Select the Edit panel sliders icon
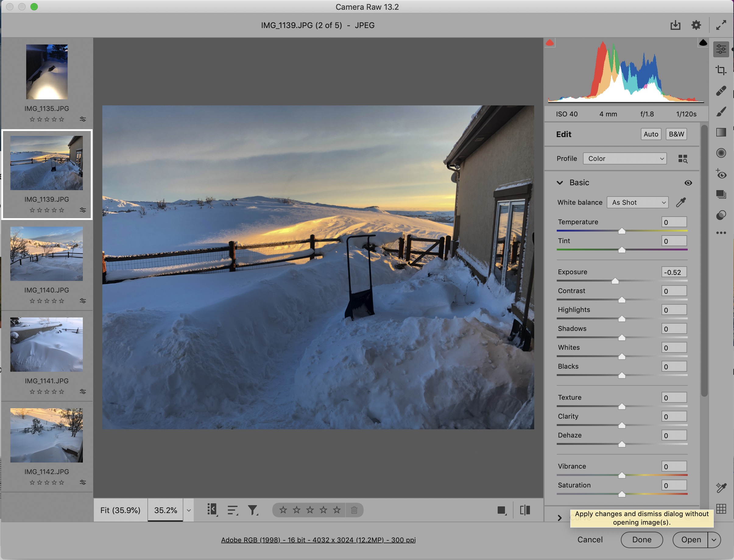The image size is (734, 560). (721, 49)
